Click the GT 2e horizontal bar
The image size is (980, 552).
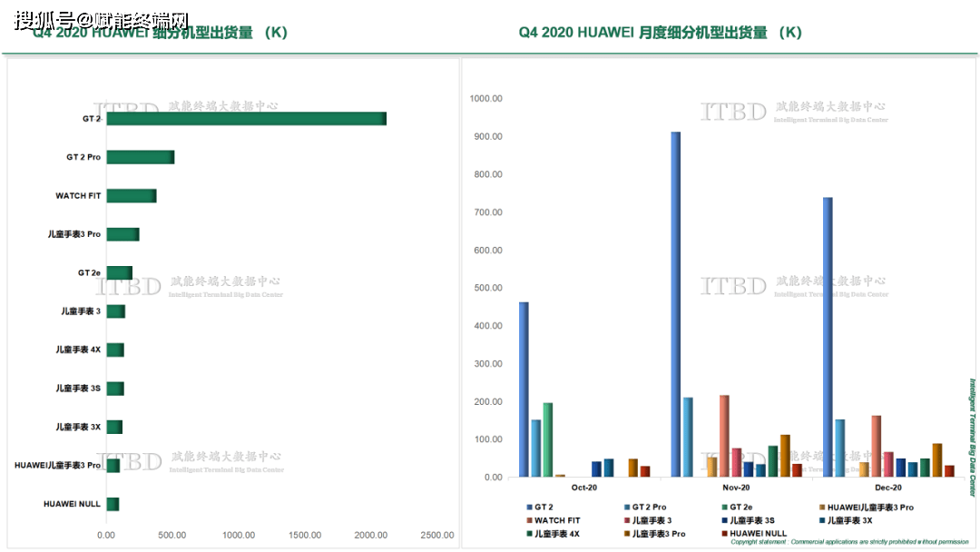[x=119, y=273]
